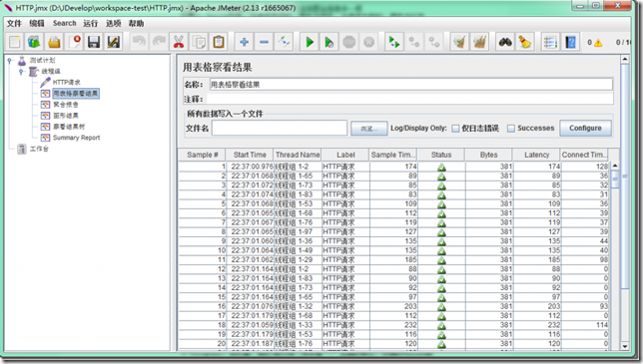Open the 帮助 menu

pos(136,23)
